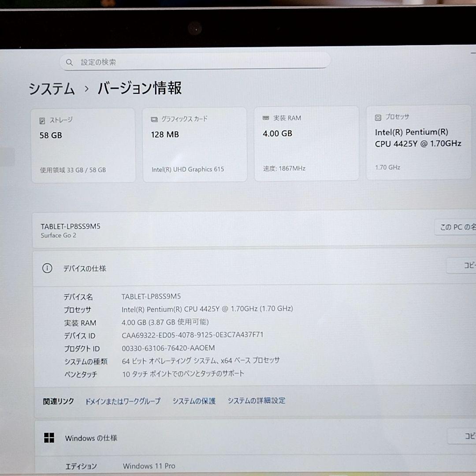
Task: Select the バージョン情報 page title
Action: pyautogui.click(x=141, y=89)
